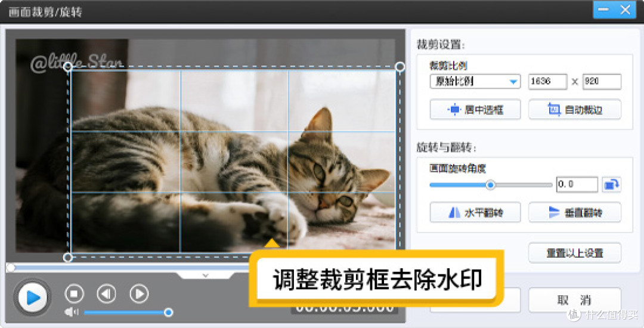Select the top-right crop frame handle
The height and width of the screenshot is (328, 644).
pos(400,67)
